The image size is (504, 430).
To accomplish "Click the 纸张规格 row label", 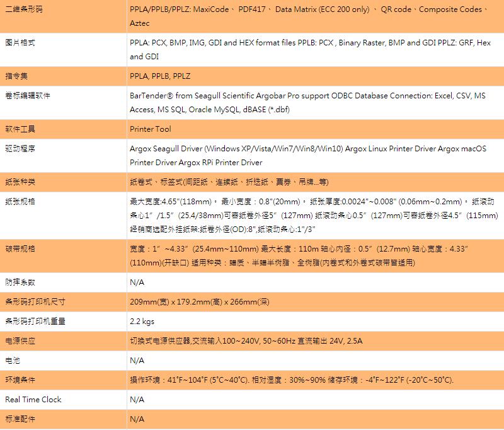I will pos(20,202).
